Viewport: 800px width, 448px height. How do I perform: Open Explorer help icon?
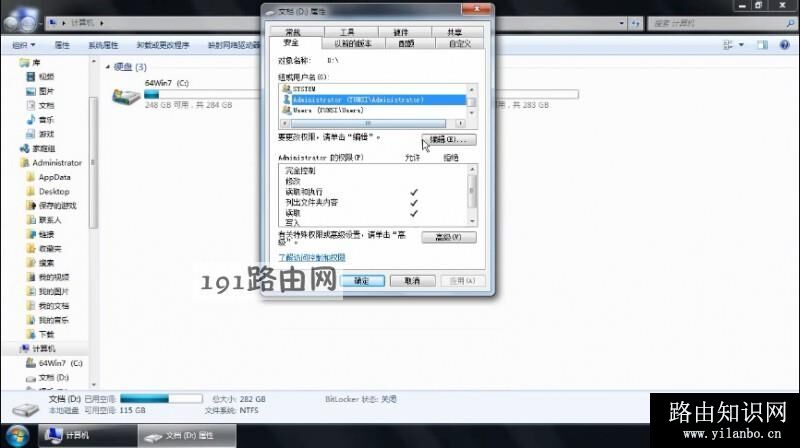(x=785, y=45)
